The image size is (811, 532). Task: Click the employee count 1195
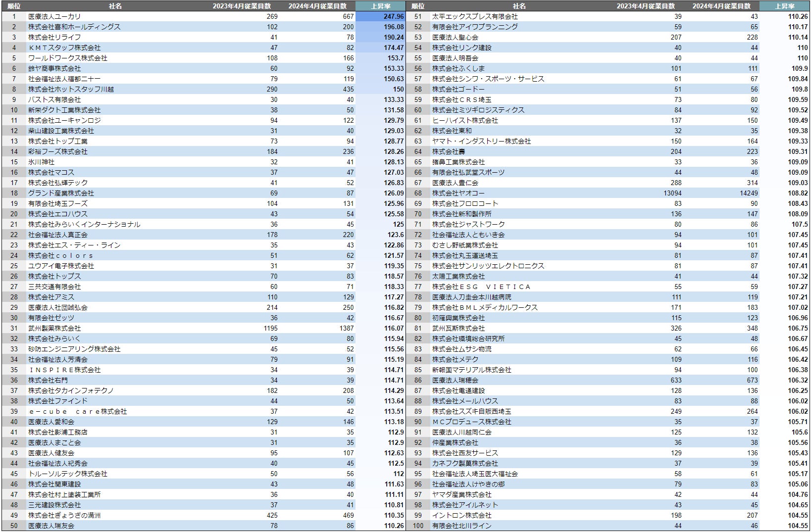click(270, 328)
